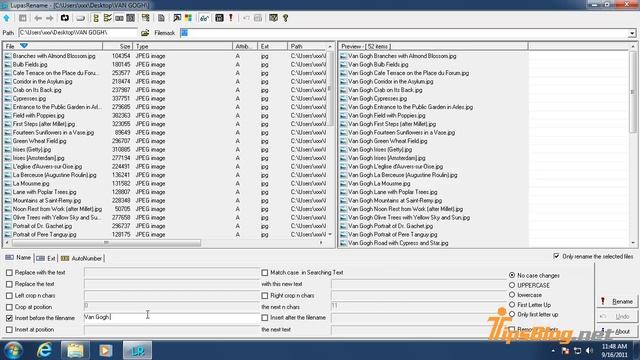
Task: Click the File column sort arrow
Action: click(24, 46)
